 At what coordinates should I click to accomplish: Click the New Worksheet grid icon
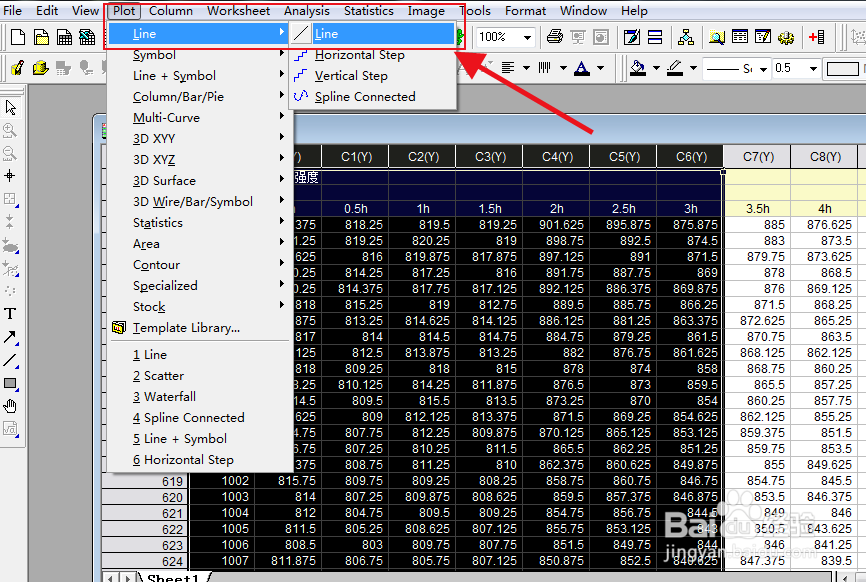64,37
